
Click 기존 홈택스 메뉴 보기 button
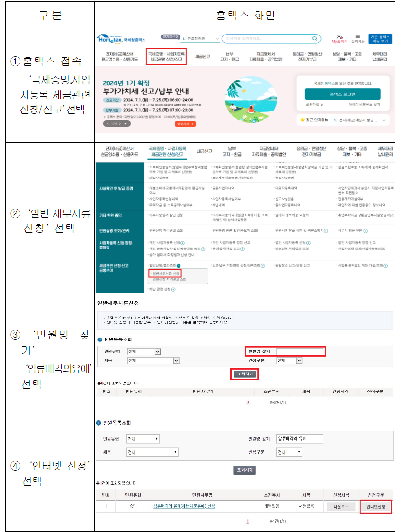tap(380, 39)
